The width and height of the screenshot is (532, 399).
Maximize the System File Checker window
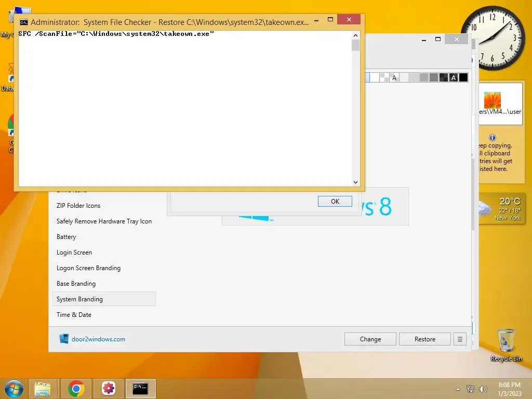[330, 19]
